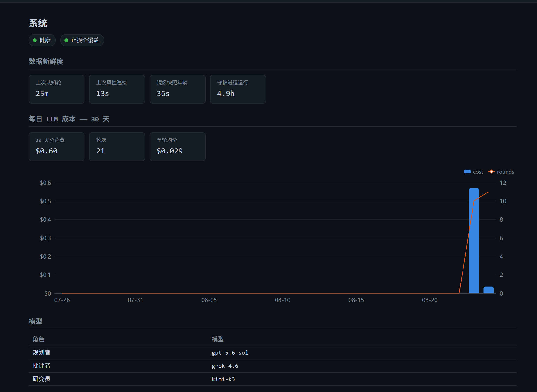Click the '10' rounds axis label
Screen dimensions: 537x392
(503, 201)
